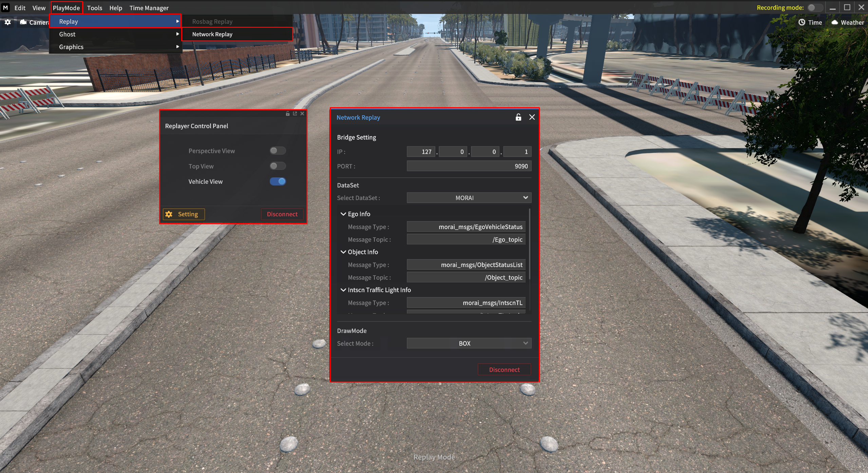Open the Time clock icon

pos(801,22)
